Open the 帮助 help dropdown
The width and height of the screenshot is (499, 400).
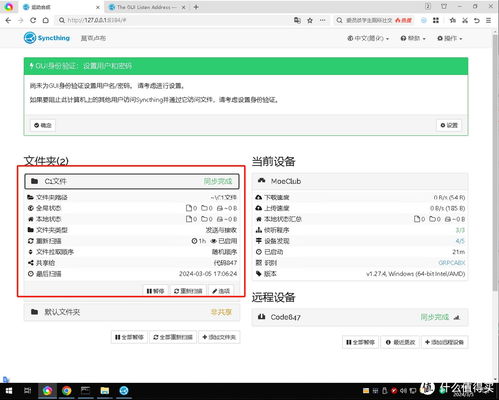pyautogui.click(x=413, y=38)
